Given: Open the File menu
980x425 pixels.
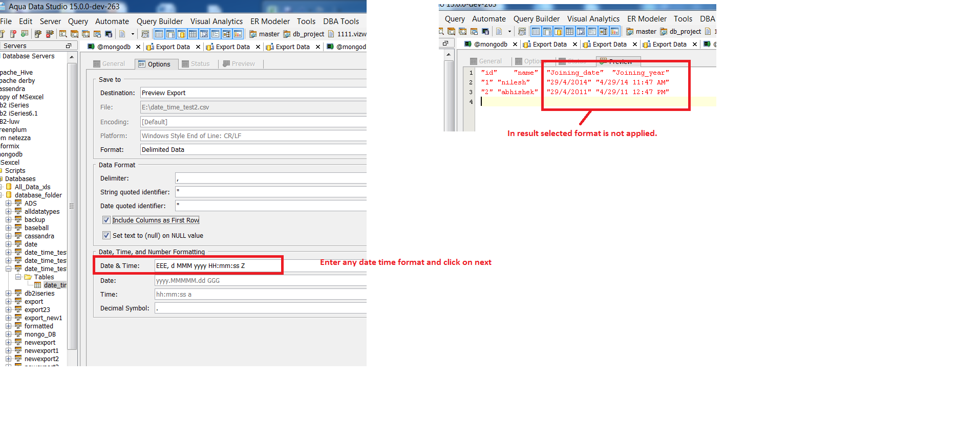Looking at the screenshot, I should point(6,21).
